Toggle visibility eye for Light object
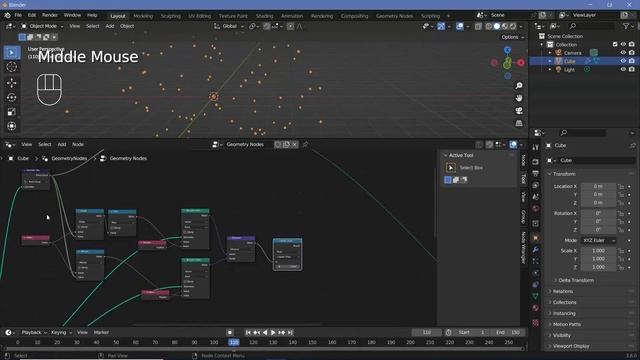The height and width of the screenshot is (360, 640). (x=623, y=69)
